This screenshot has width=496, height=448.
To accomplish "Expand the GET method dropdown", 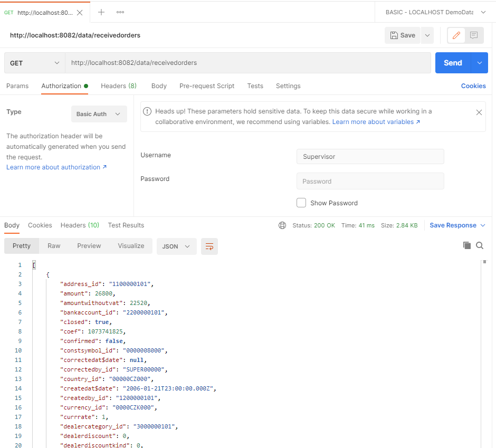I will [35, 63].
